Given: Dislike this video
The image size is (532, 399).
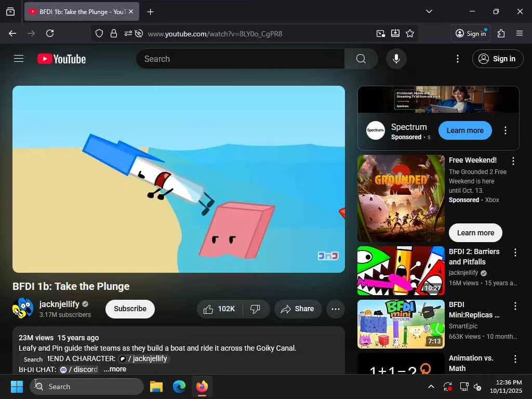Looking at the screenshot, I should [x=256, y=309].
